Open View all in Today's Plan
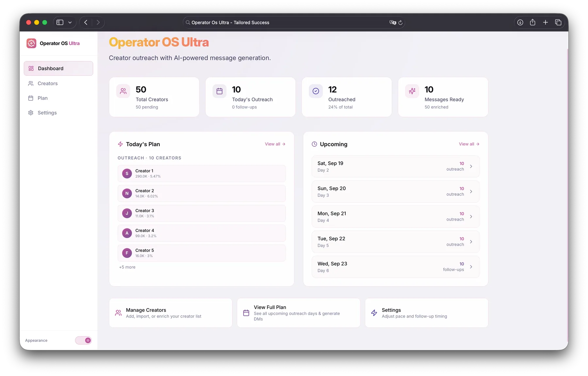The height and width of the screenshot is (376, 588). [x=275, y=144]
